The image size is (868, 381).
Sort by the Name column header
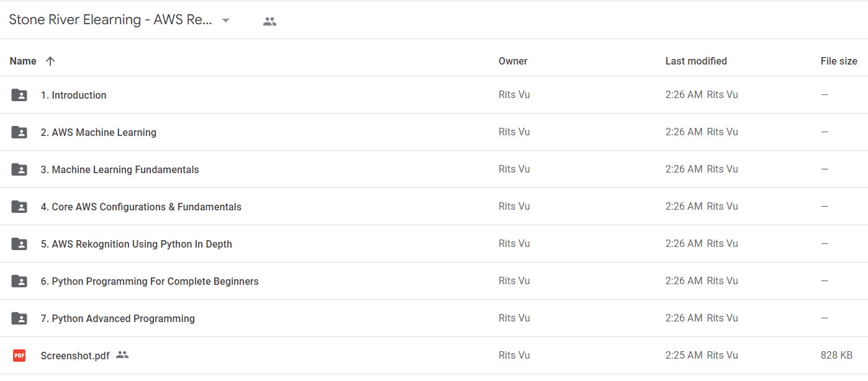click(x=23, y=61)
